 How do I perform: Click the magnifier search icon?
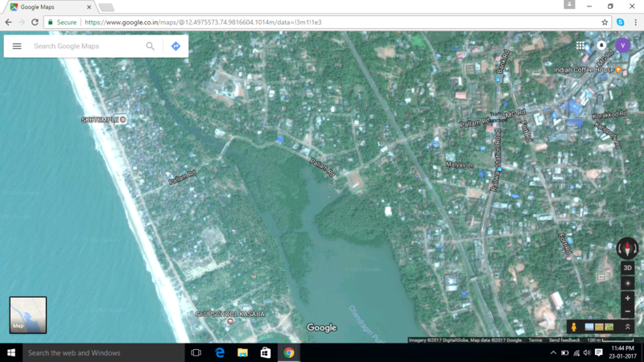pyautogui.click(x=151, y=46)
